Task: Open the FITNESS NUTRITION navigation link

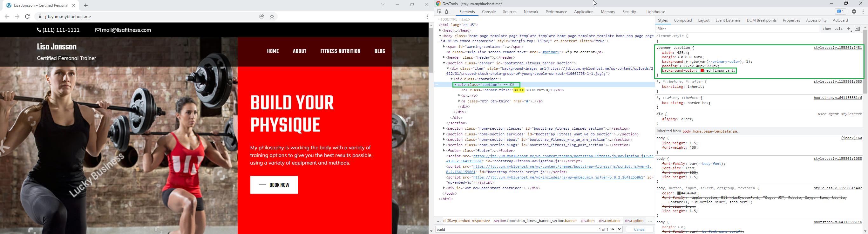Action: tap(340, 51)
